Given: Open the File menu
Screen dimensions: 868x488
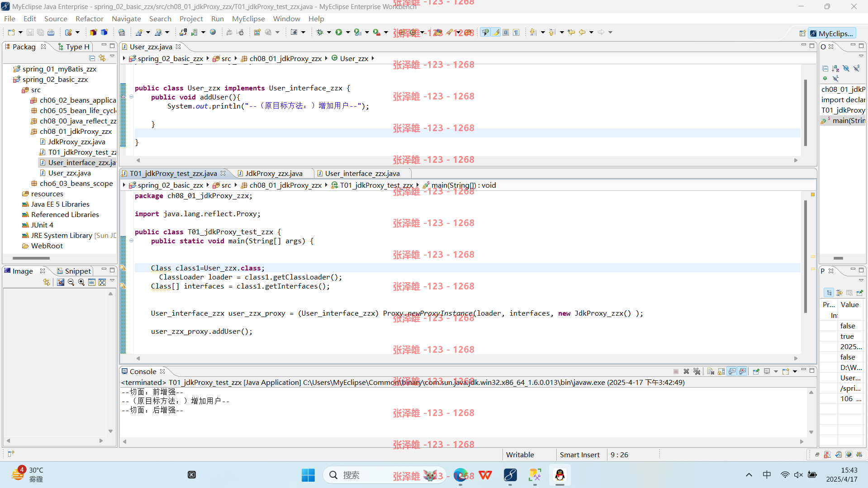Looking at the screenshot, I should pyautogui.click(x=9, y=19).
